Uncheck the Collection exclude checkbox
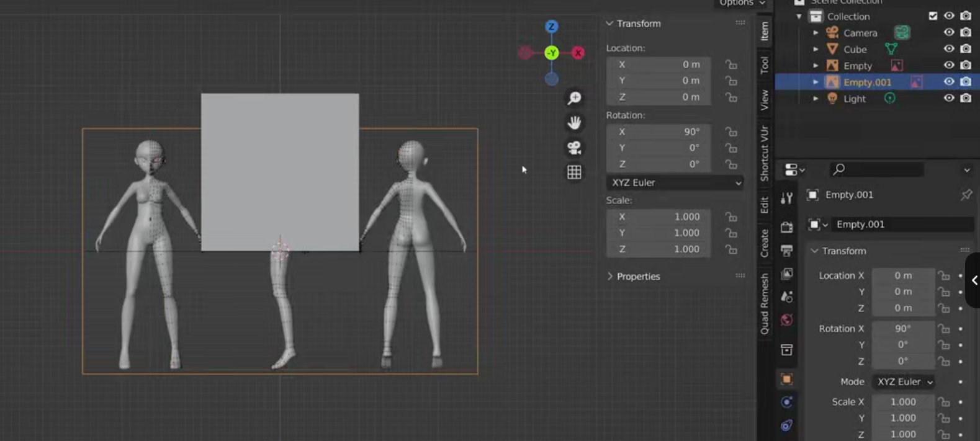Viewport: 980px width, 441px height. 932,16
